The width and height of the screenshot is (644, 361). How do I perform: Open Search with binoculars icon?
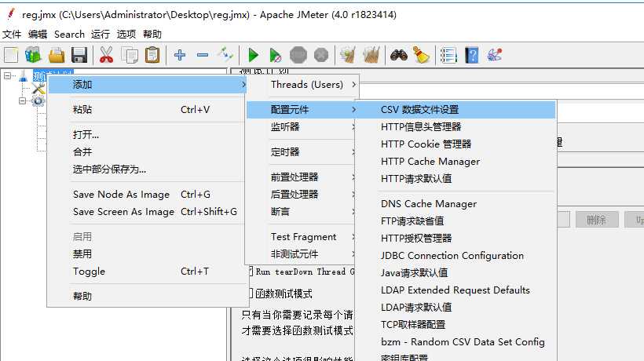[398, 55]
